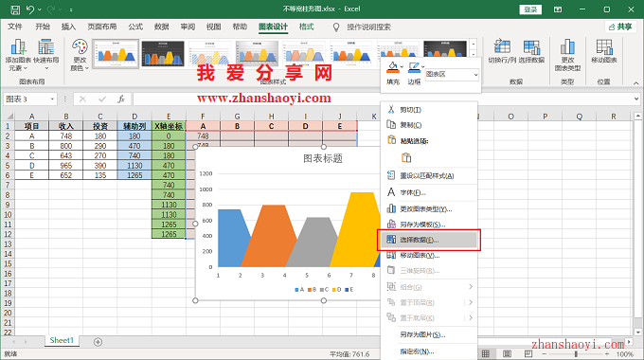
Task: Choose Change Chart Type (更改图表类型) menu entry
Action: pyautogui.click(x=429, y=209)
